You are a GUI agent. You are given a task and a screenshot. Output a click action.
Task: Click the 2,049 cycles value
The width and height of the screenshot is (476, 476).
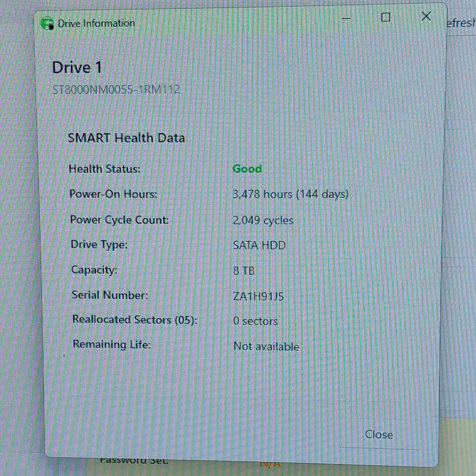263,220
